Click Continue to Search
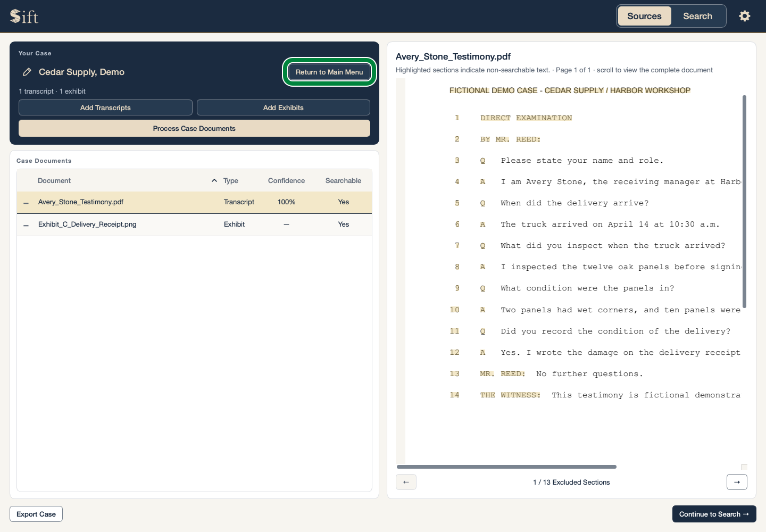Viewport: 766px width, 532px height. click(714, 514)
